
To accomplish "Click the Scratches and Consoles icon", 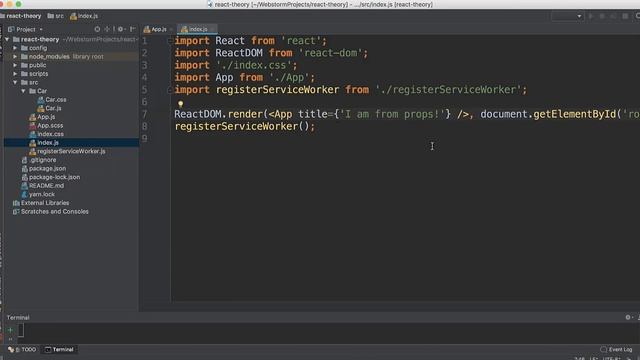I will [x=16, y=211].
